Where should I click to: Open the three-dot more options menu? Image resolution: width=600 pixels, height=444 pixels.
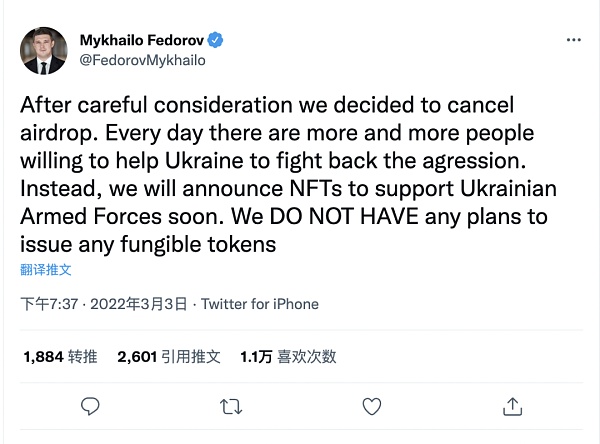coord(573,40)
